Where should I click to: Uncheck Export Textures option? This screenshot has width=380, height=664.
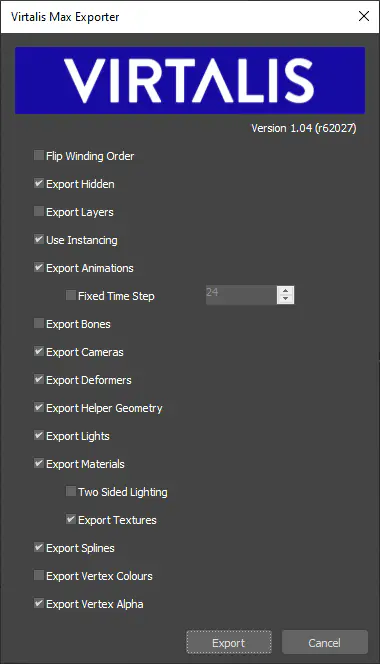71,519
